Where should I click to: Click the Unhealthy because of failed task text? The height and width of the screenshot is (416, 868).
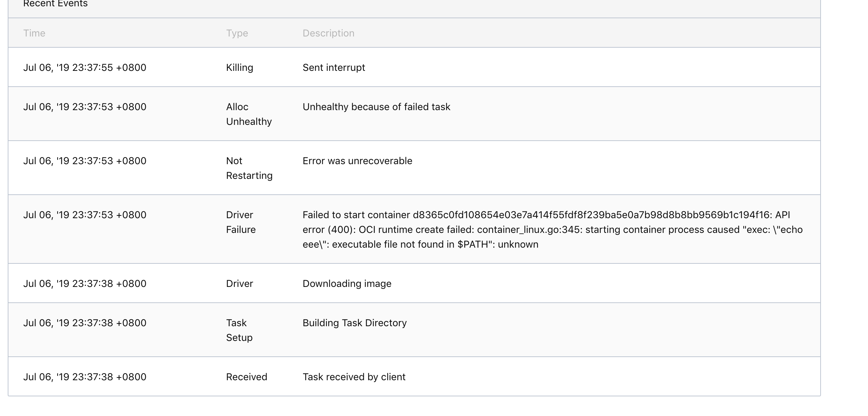(x=376, y=107)
